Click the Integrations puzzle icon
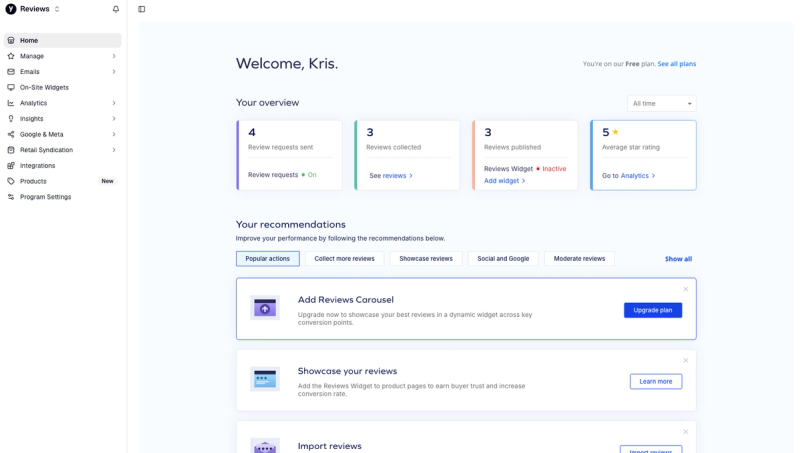The height and width of the screenshot is (453, 800). tap(11, 166)
